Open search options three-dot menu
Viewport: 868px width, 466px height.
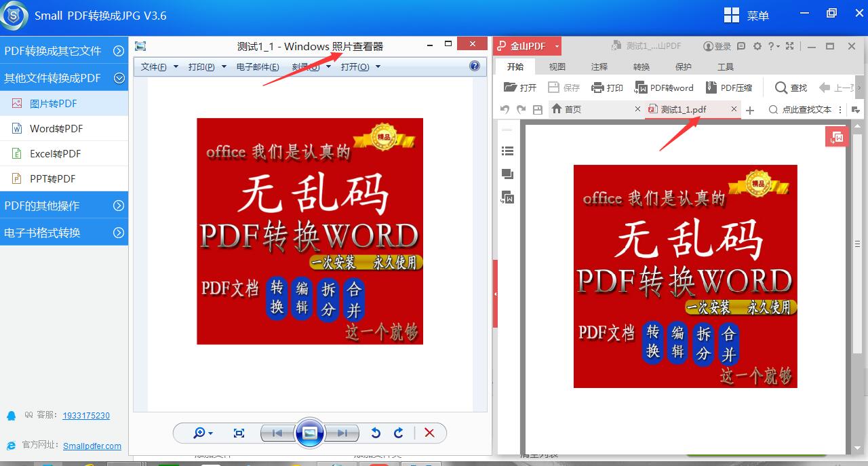pyautogui.click(x=840, y=109)
